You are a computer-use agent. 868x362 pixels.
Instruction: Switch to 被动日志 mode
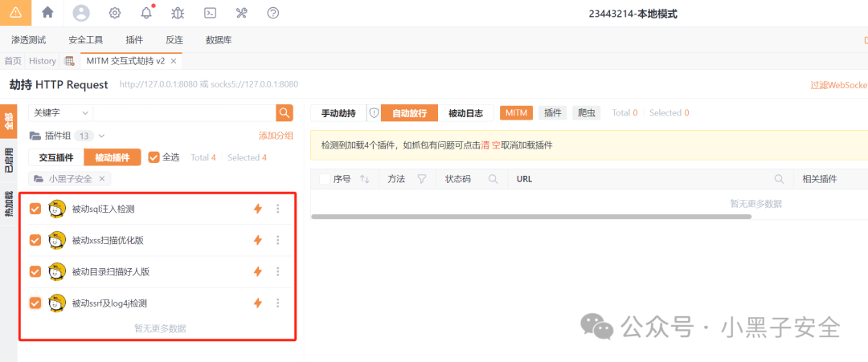click(x=465, y=113)
